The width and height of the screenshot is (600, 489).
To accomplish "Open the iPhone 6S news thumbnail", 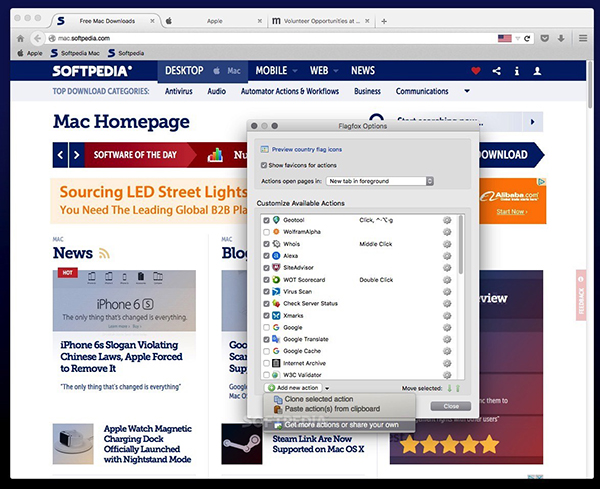I will [x=124, y=301].
